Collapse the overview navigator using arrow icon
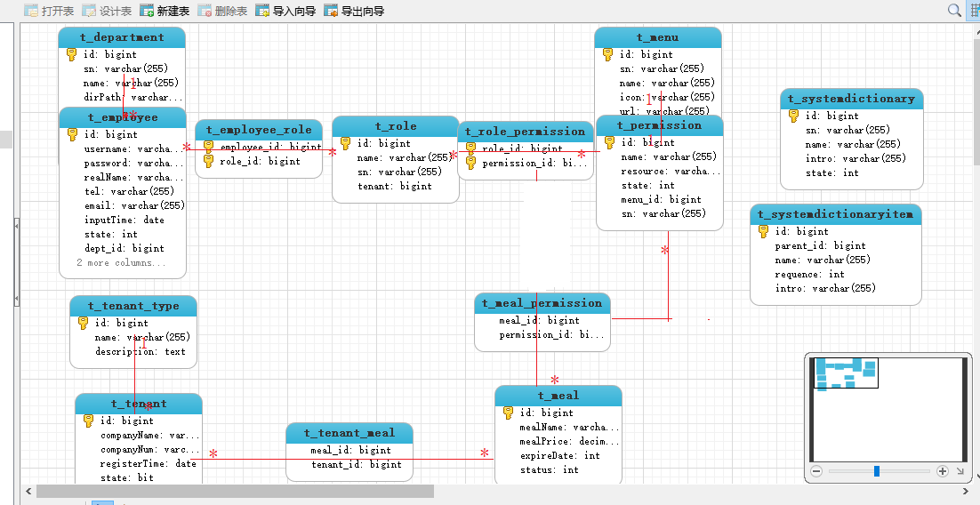This screenshot has height=505, width=980. pos(960,471)
